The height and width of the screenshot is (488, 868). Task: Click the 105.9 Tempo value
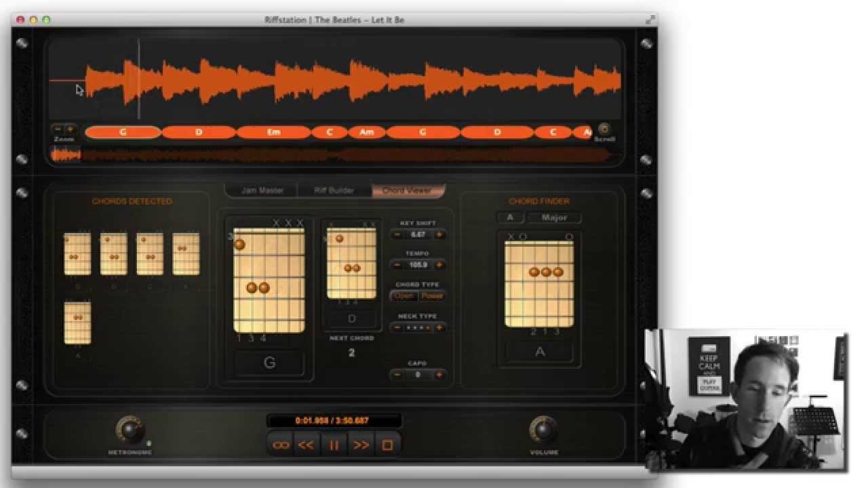(x=418, y=265)
